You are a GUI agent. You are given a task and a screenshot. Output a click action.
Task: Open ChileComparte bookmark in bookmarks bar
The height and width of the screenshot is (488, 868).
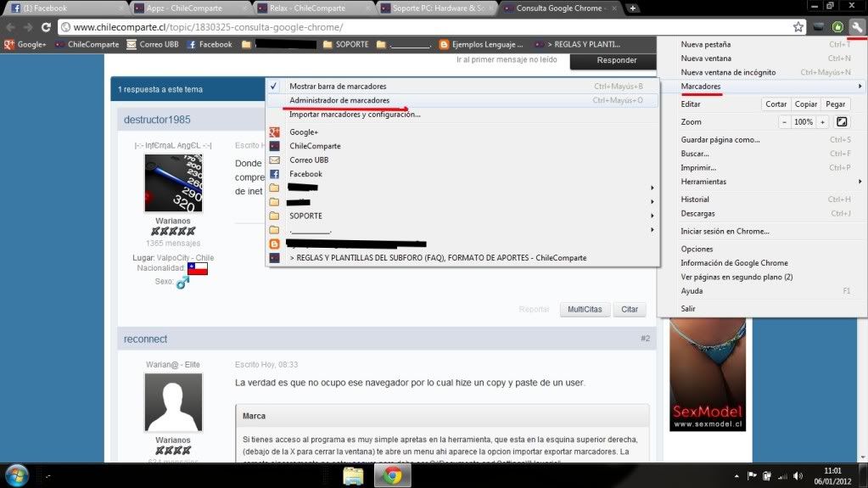click(87, 44)
